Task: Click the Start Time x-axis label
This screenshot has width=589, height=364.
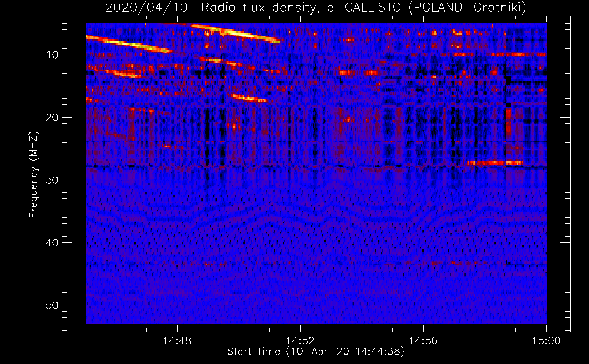Action: (x=316, y=352)
